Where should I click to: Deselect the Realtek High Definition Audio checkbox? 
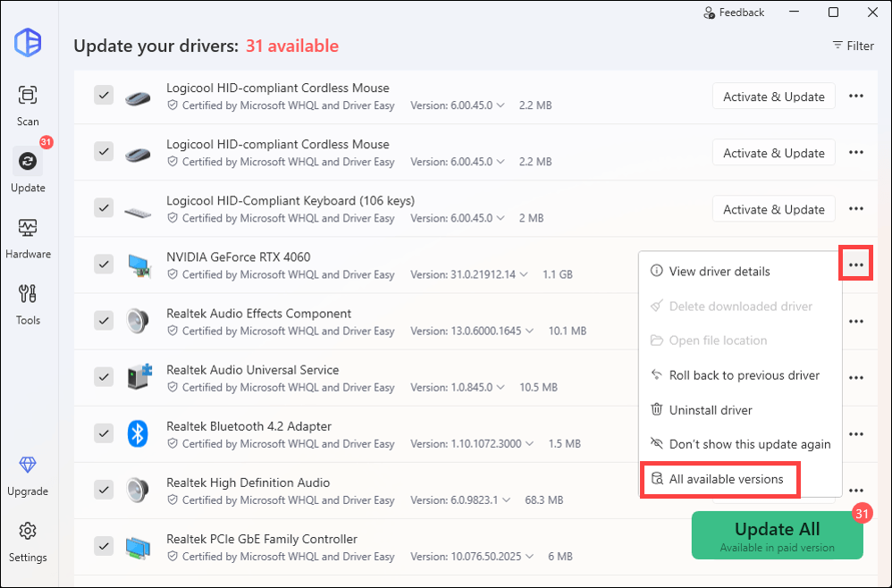coord(104,489)
